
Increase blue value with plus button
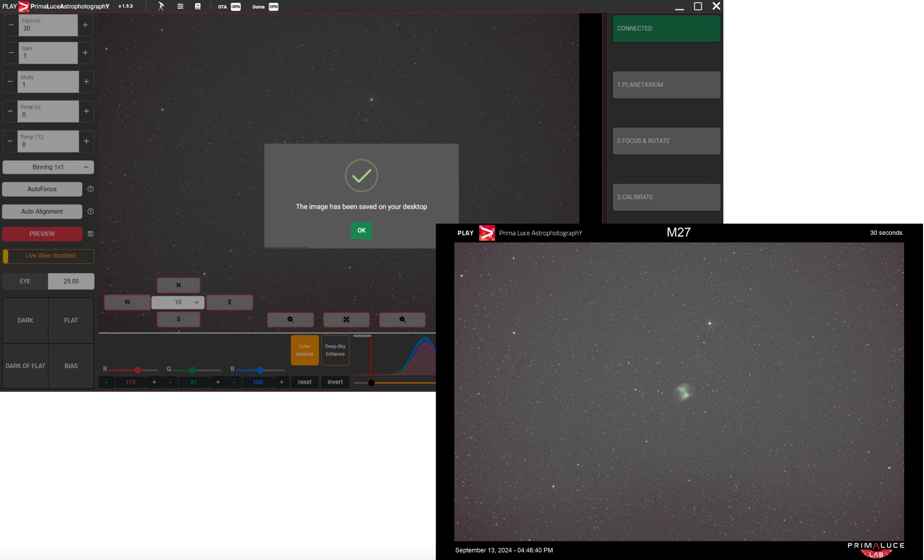(x=282, y=382)
